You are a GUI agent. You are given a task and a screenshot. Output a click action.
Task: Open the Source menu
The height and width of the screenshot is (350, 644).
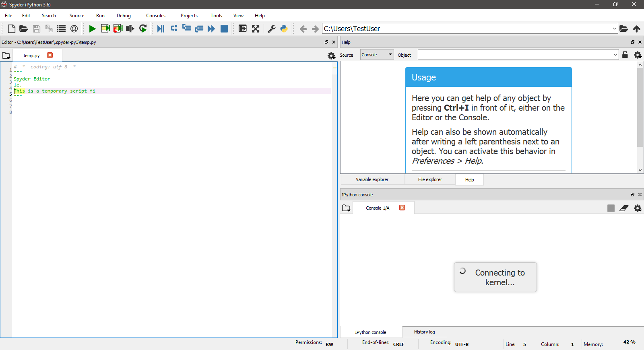(x=77, y=16)
